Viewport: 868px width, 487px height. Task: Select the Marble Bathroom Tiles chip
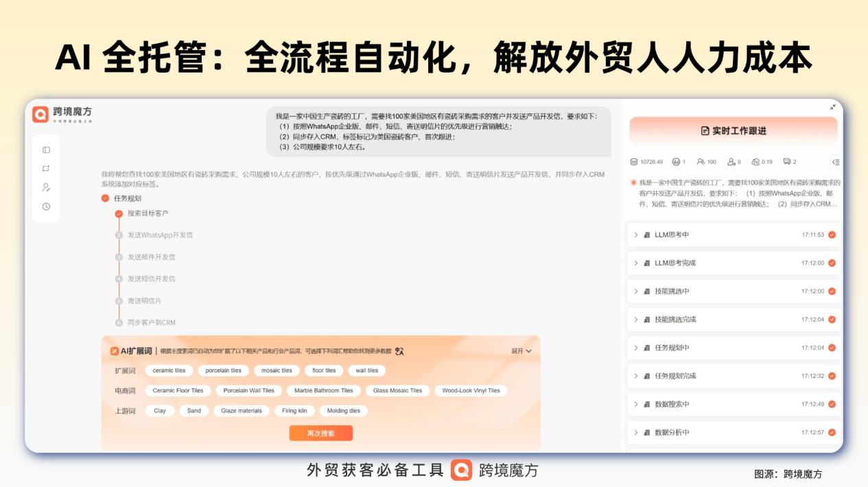pyautogui.click(x=324, y=391)
